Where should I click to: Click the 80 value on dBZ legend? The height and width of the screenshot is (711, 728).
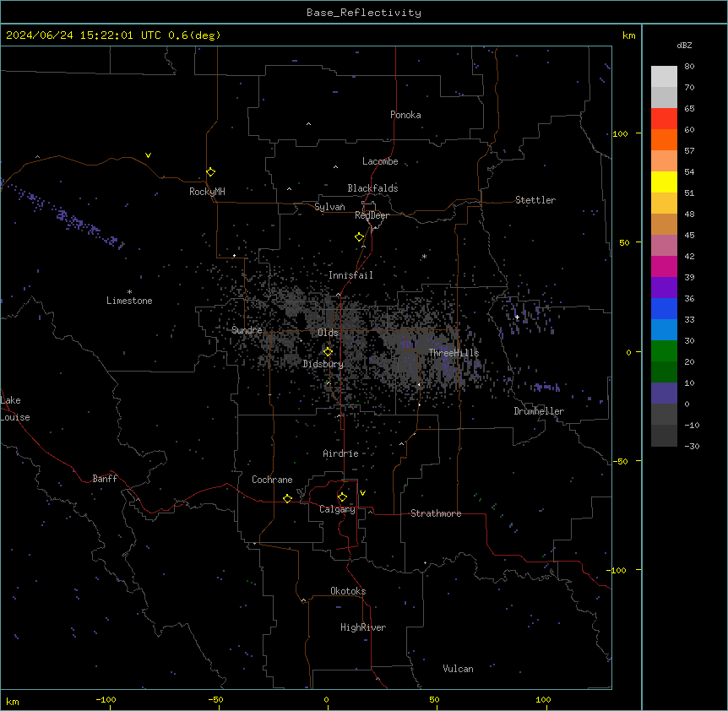[x=689, y=67]
